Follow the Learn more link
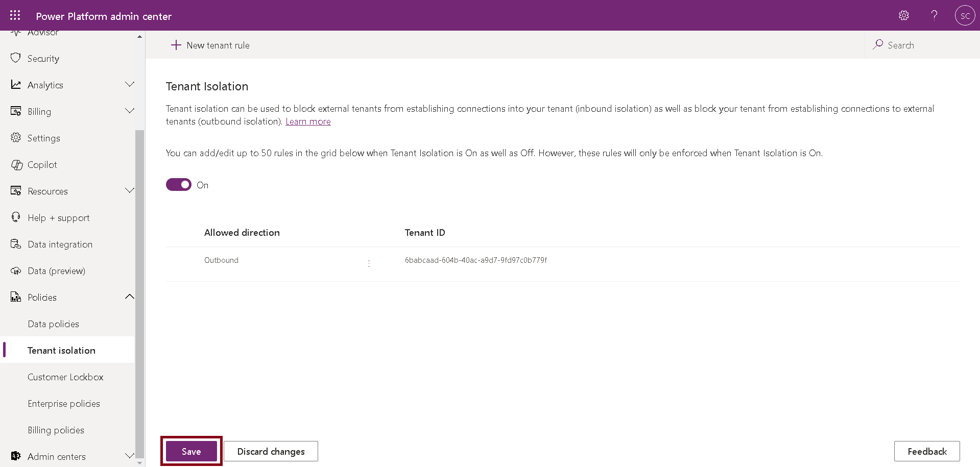The height and width of the screenshot is (467, 980). pyautogui.click(x=308, y=121)
